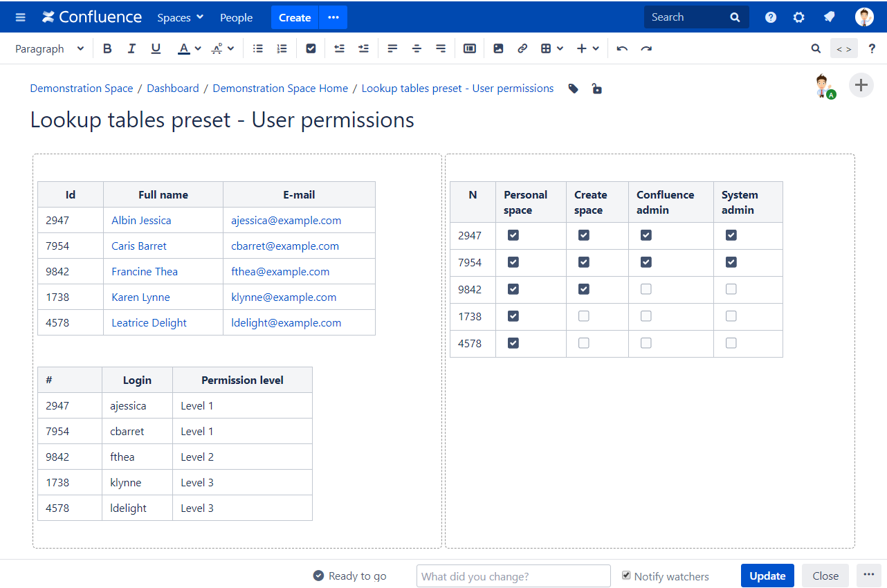Image resolution: width=887 pixels, height=588 pixels.
Task: Center align text in toolbar
Action: [x=417, y=48]
